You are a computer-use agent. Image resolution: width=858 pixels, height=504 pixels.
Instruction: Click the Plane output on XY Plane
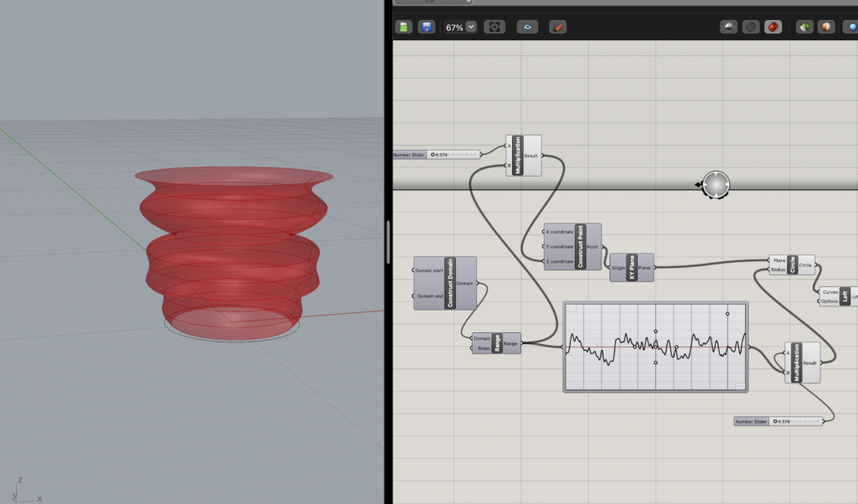[x=644, y=268]
